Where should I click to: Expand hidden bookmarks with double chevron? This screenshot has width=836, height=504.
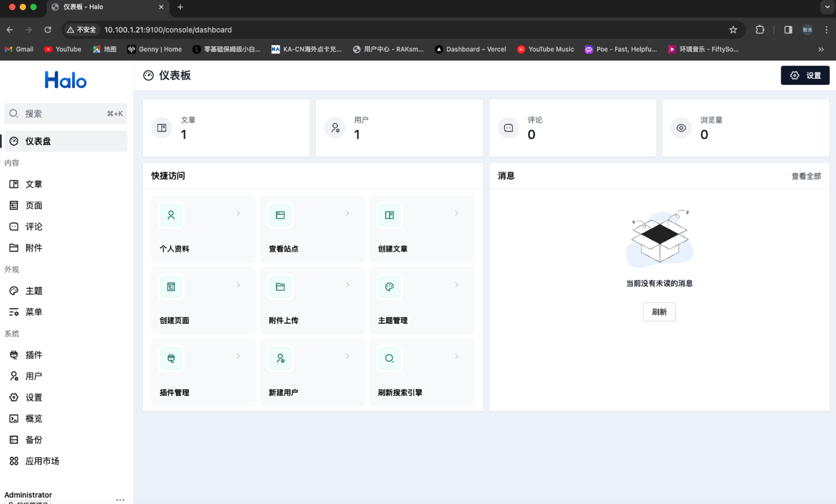(821, 49)
